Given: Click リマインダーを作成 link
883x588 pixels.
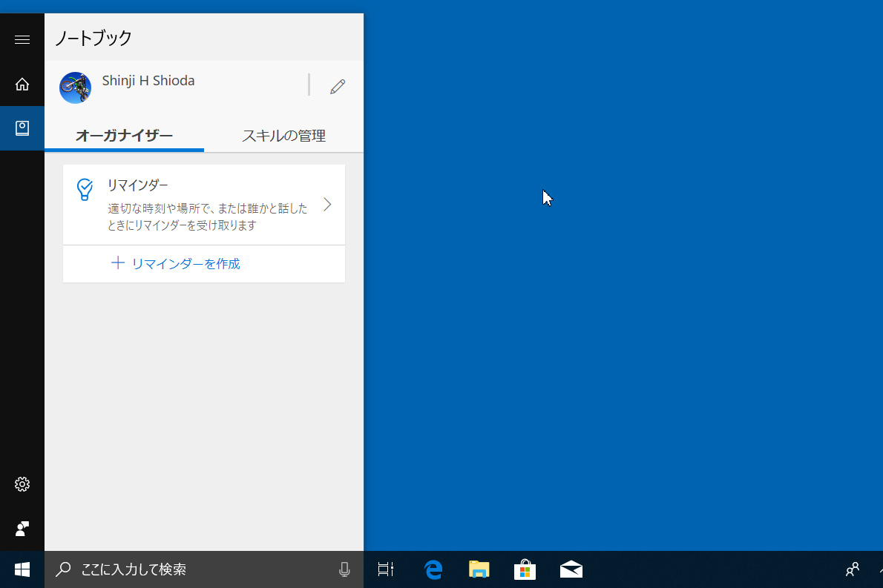Looking at the screenshot, I should coord(186,263).
